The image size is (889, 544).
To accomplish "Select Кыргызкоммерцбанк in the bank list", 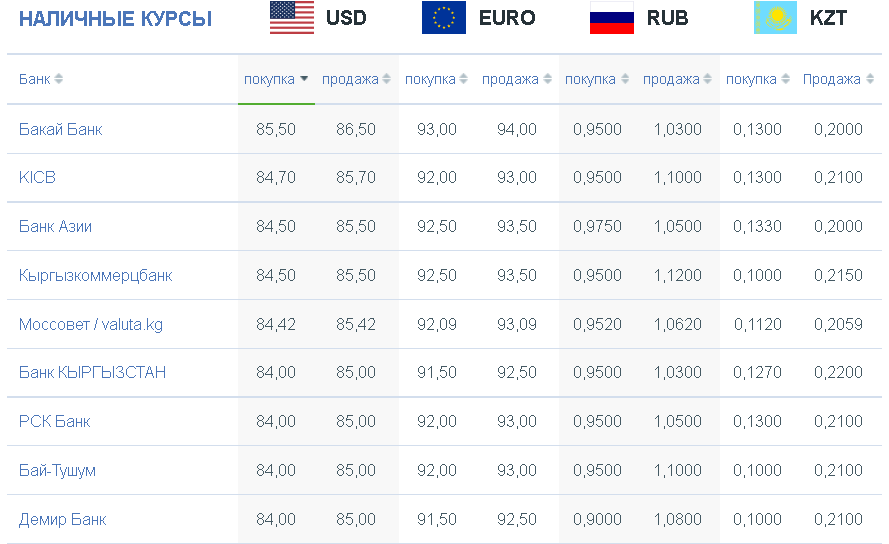I will [95, 276].
